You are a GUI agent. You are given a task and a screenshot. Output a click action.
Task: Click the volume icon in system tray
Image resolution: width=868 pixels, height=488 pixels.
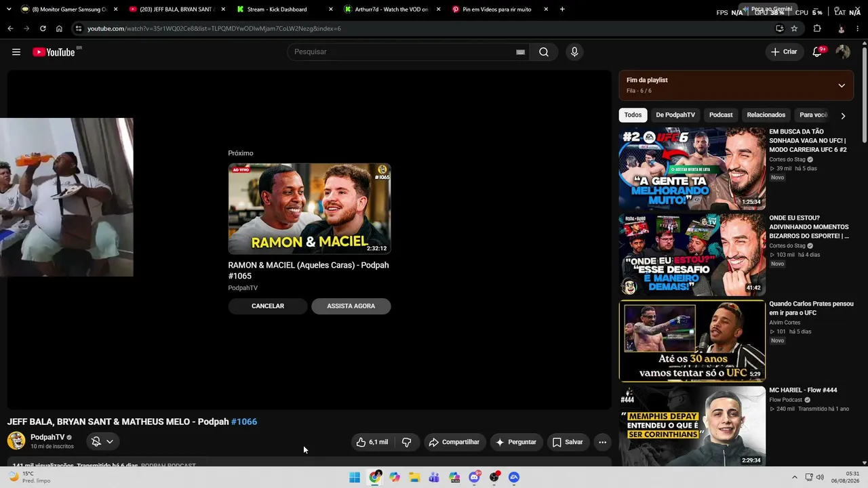pyautogui.click(x=820, y=477)
